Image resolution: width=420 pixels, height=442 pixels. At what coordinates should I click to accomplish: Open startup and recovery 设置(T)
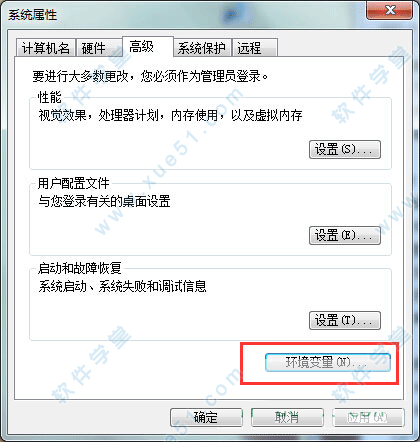(345, 320)
